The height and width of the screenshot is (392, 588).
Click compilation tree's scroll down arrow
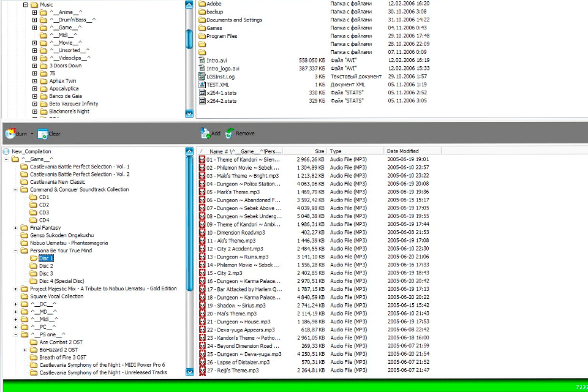pyautogui.click(x=189, y=372)
